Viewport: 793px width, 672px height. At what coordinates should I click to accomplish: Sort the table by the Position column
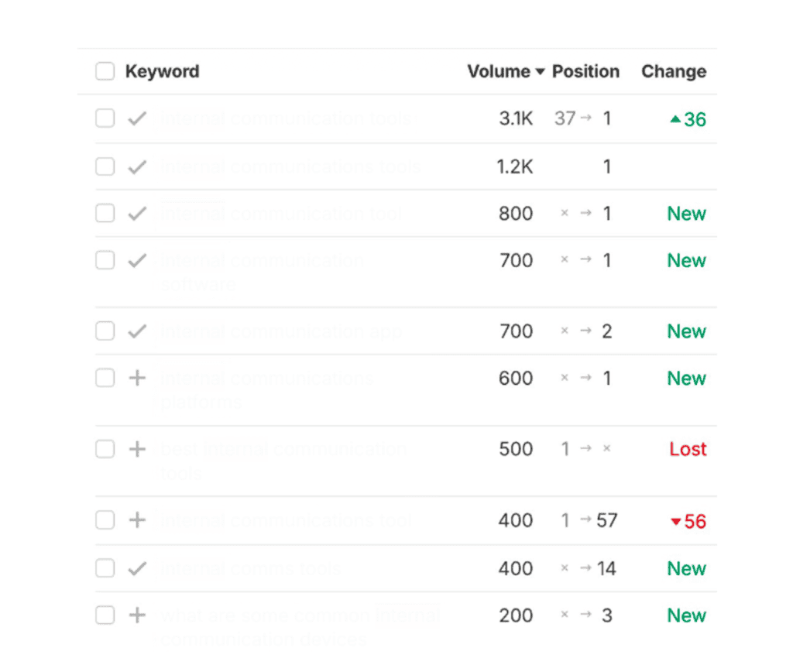(585, 71)
